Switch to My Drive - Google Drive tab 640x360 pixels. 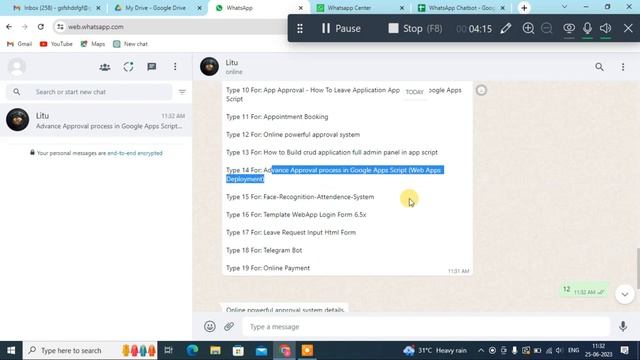155,8
